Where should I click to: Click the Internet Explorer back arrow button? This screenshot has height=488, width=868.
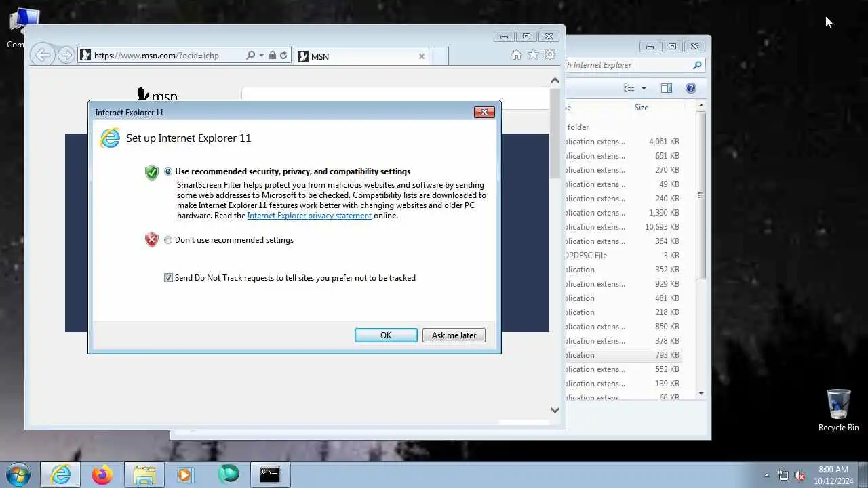click(x=43, y=56)
